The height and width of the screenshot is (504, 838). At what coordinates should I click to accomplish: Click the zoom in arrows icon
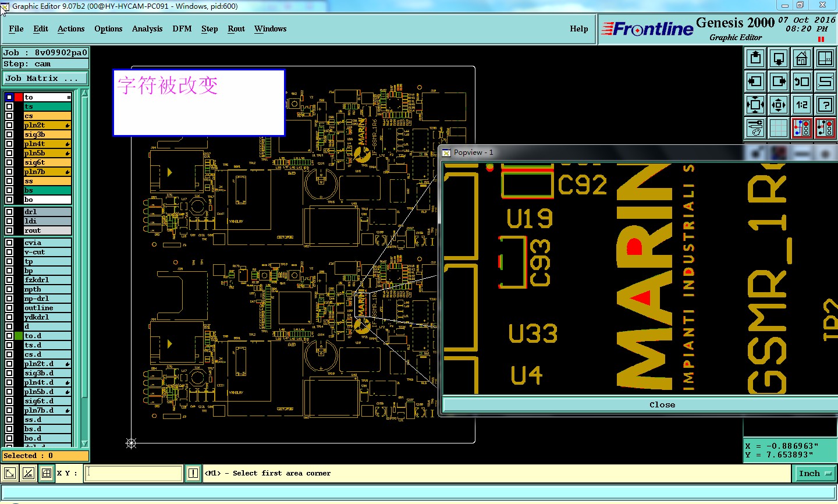click(x=755, y=105)
